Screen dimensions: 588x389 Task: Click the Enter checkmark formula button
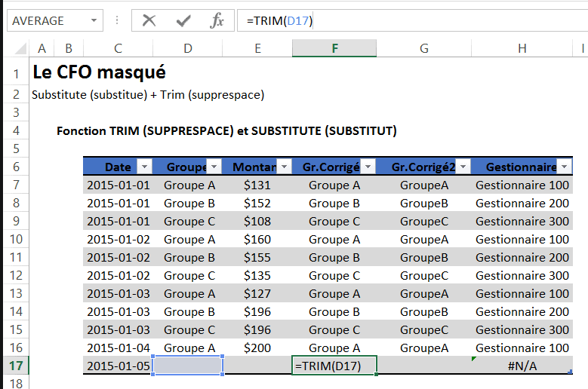coord(183,20)
